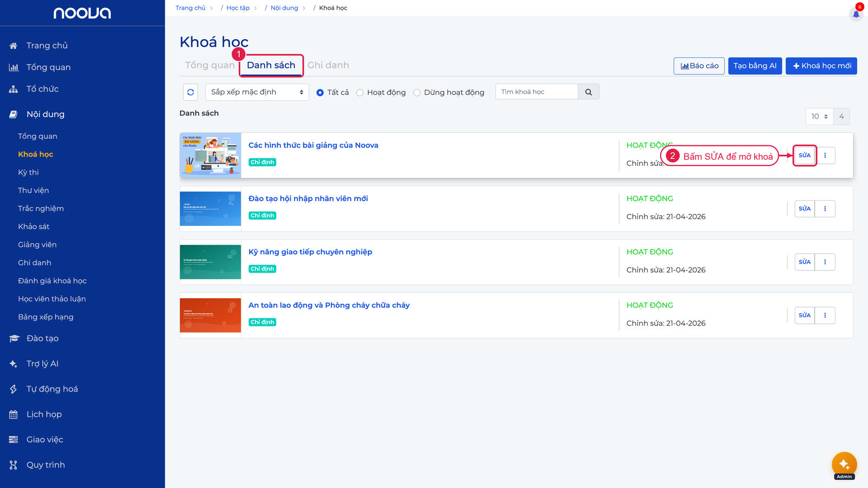
Task: Click the Trợ lý AI sidebar icon
Action: (14, 364)
